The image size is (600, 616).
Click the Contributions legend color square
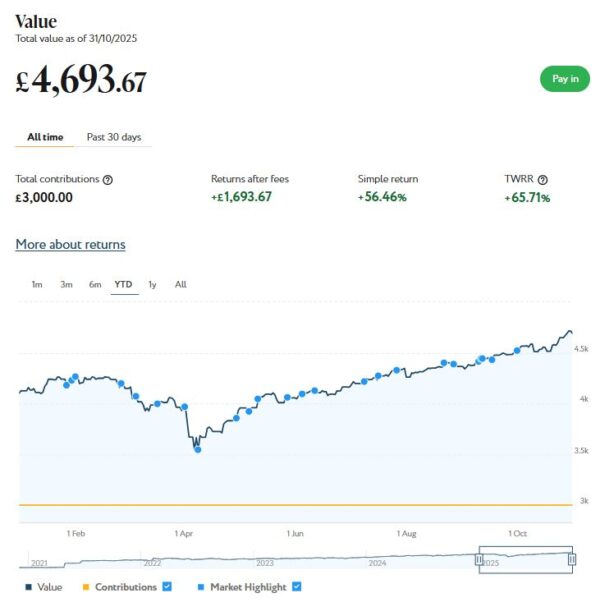click(x=85, y=587)
